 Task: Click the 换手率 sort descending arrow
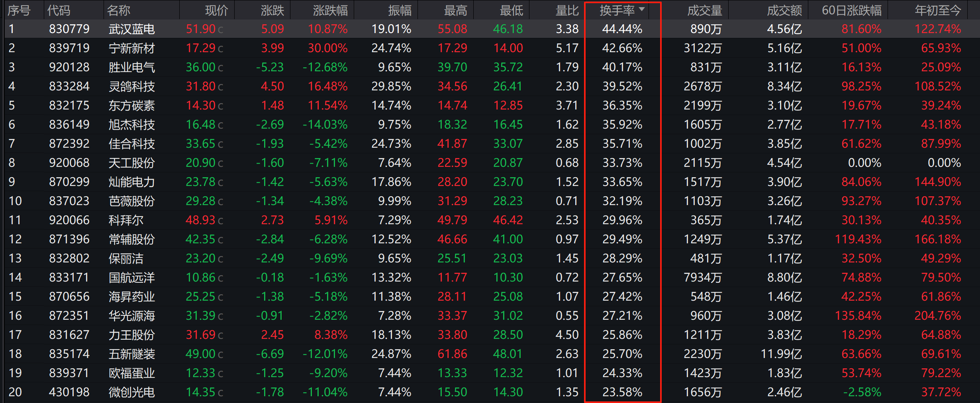click(x=641, y=9)
